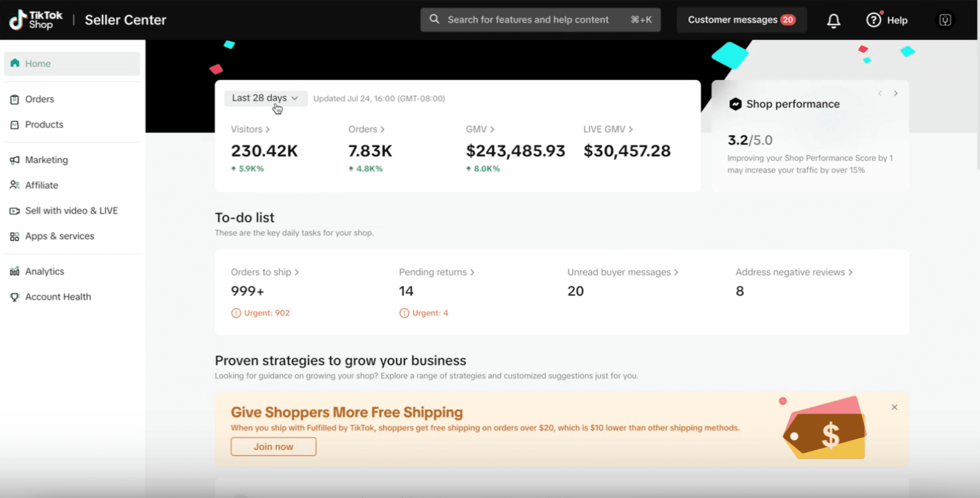Click the Affiliate people icon
The height and width of the screenshot is (498, 980).
[15, 185]
